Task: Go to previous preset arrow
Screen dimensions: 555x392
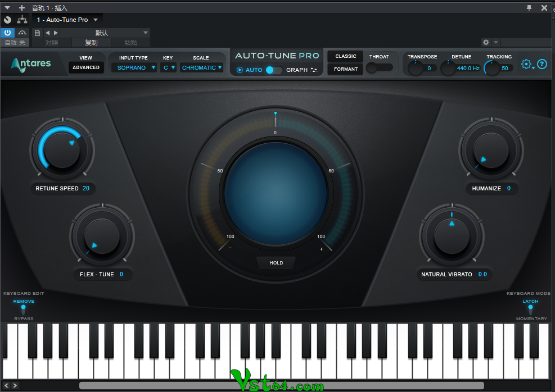Action: [47, 33]
